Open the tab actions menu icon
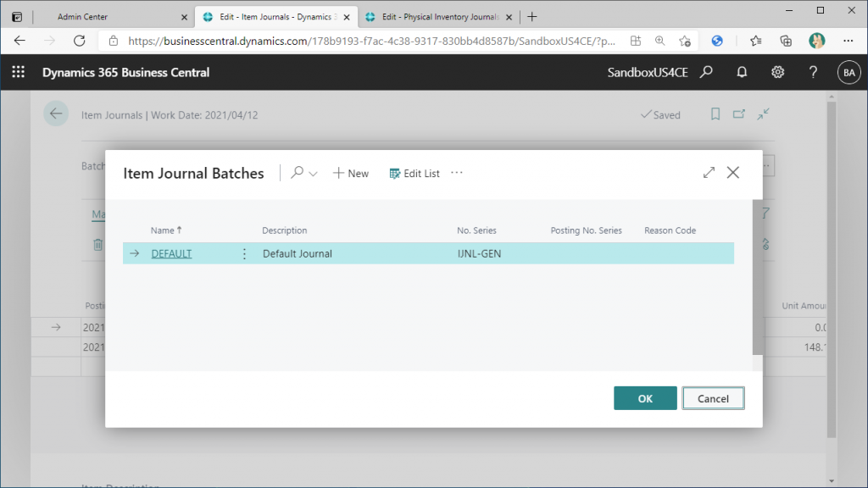 click(17, 17)
